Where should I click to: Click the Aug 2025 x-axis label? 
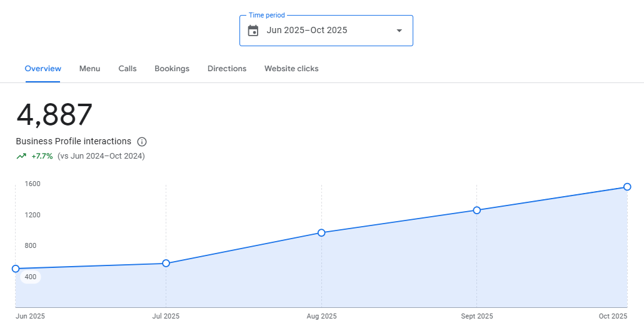coord(321,316)
